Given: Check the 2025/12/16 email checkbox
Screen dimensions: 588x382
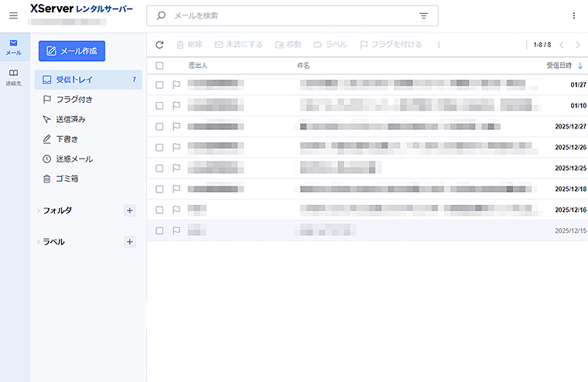Looking at the screenshot, I should (x=159, y=210).
